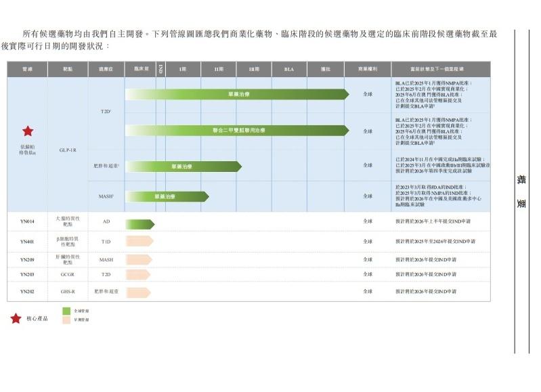Click the red star in the legend
Viewport: 541px width, 392px height.
tap(16, 318)
